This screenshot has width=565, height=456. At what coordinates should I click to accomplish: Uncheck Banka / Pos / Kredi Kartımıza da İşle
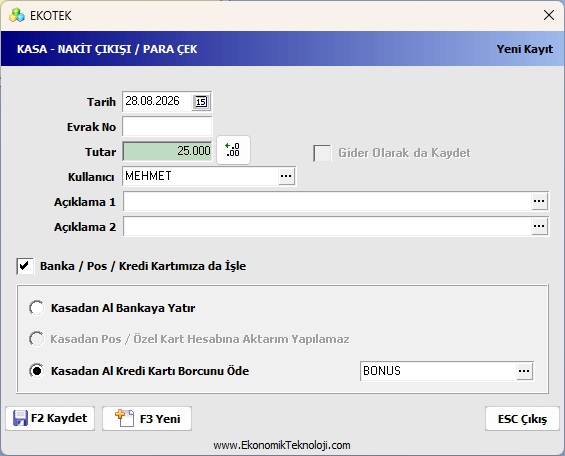(25, 266)
